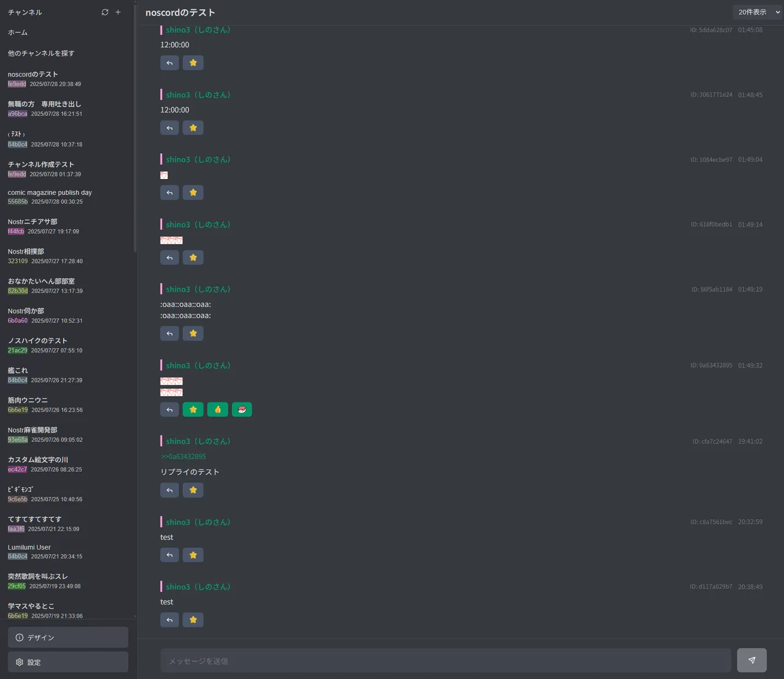
Task: Open the デザイン button
Action: click(x=68, y=637)
